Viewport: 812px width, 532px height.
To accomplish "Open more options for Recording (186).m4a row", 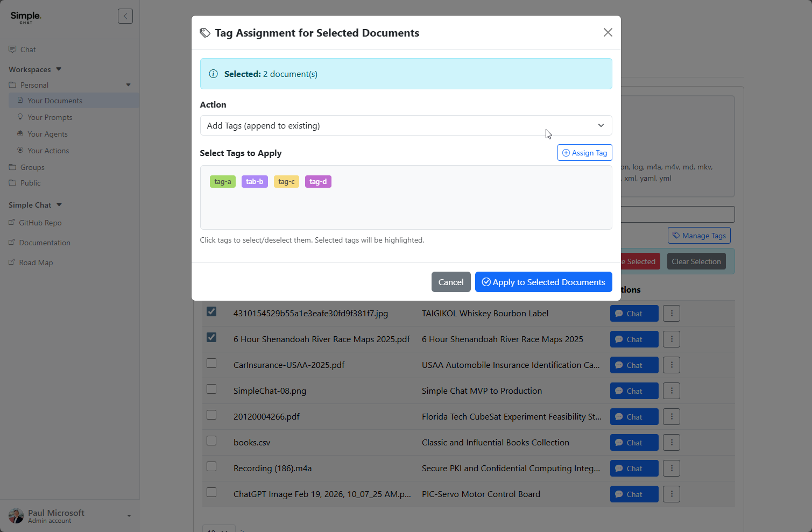I will (672, 469).
